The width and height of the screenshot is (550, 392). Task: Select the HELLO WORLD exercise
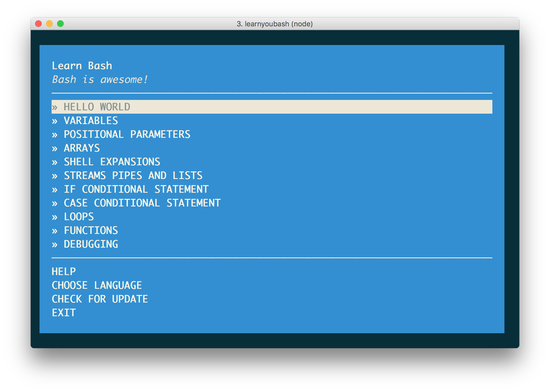click(x=97, y=107)
